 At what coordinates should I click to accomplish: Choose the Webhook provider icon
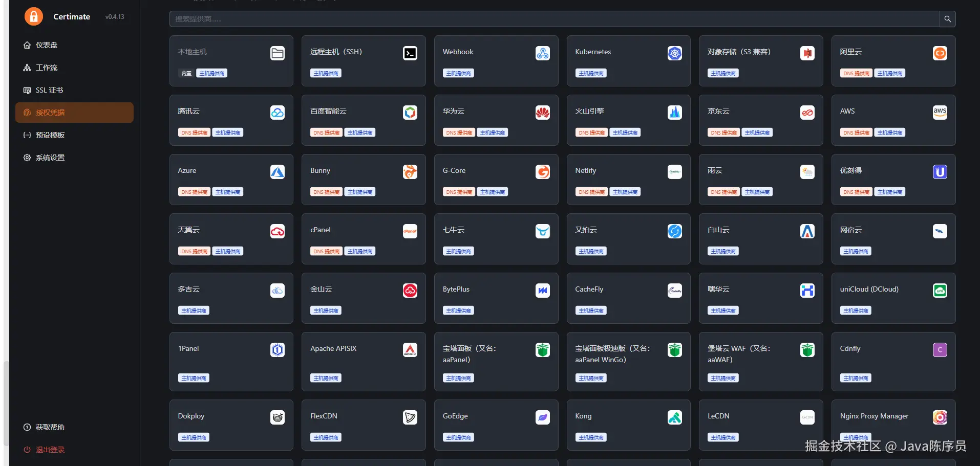[543, 53]
